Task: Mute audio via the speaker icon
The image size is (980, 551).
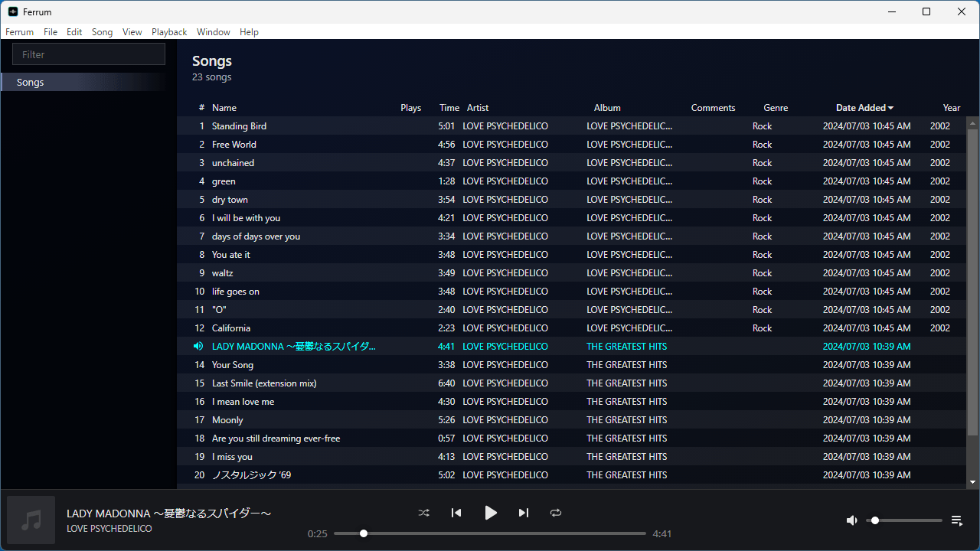Action: 851,520
